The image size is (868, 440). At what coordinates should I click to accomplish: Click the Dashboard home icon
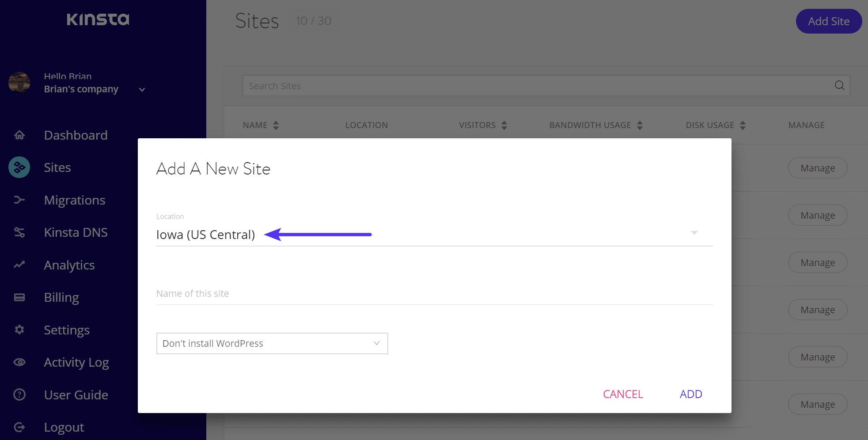(19, 135)
